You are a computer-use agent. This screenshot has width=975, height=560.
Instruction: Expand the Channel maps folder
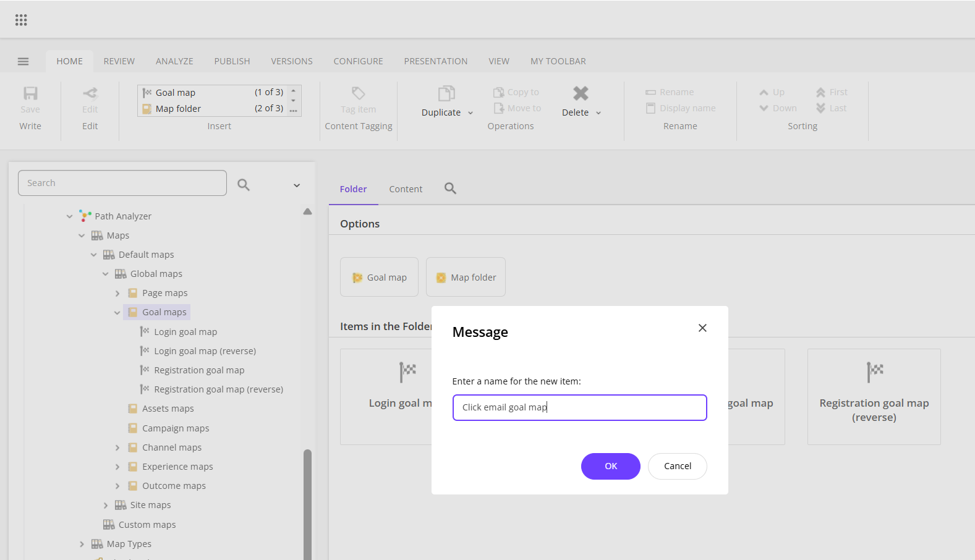click(117, 448)
